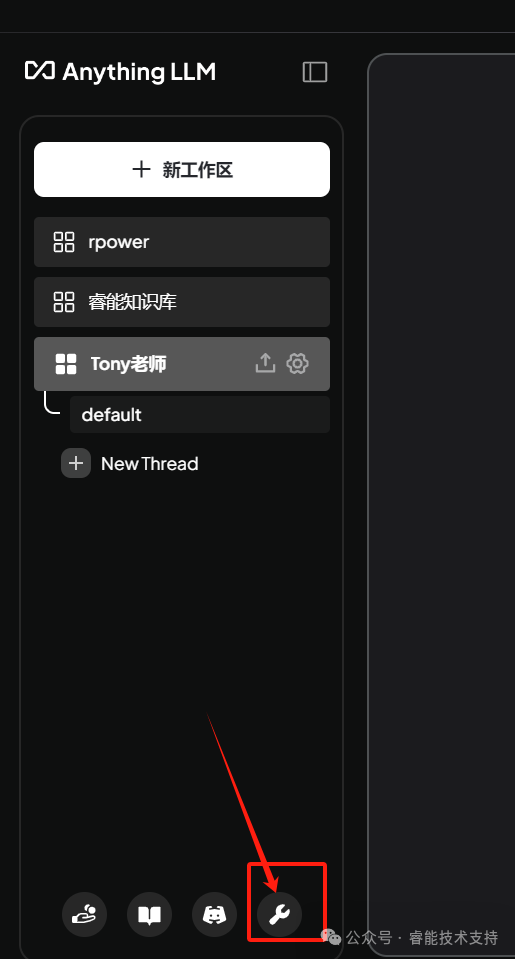Open the 睿能知识库 workspace
The height and width of the screenshot is (959, 515).
[182, 302]
